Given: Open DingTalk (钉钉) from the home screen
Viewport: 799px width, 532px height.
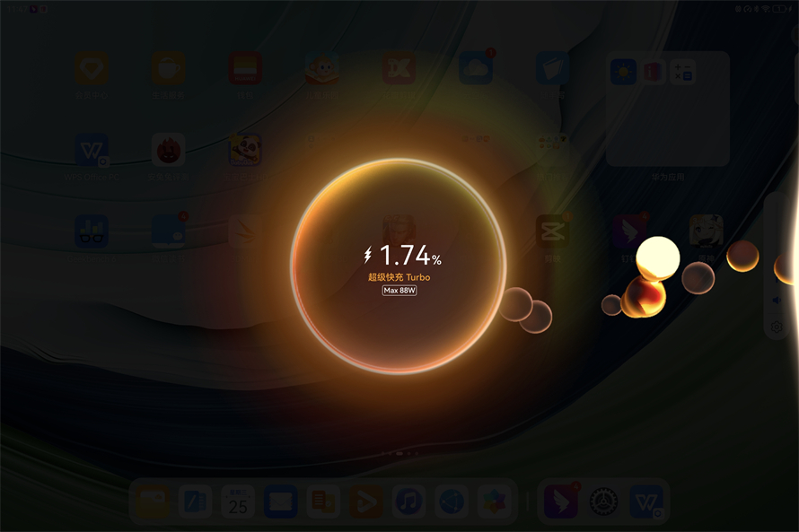Looking at the screenshot, I should pos(629,231).
